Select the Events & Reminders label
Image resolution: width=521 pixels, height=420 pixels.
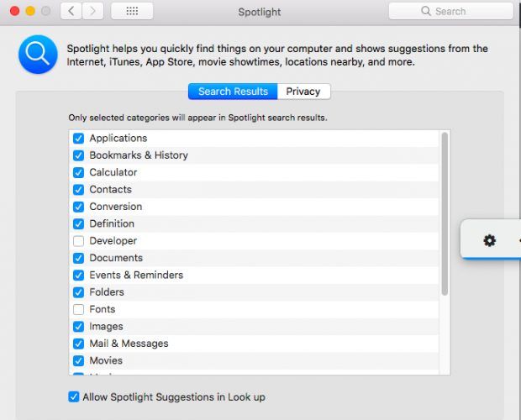click(136, 275)
